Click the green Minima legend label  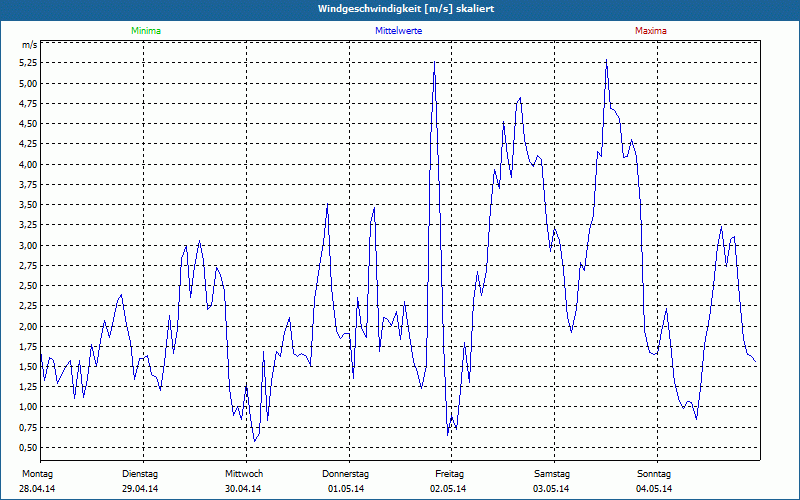tap(146, 31)
